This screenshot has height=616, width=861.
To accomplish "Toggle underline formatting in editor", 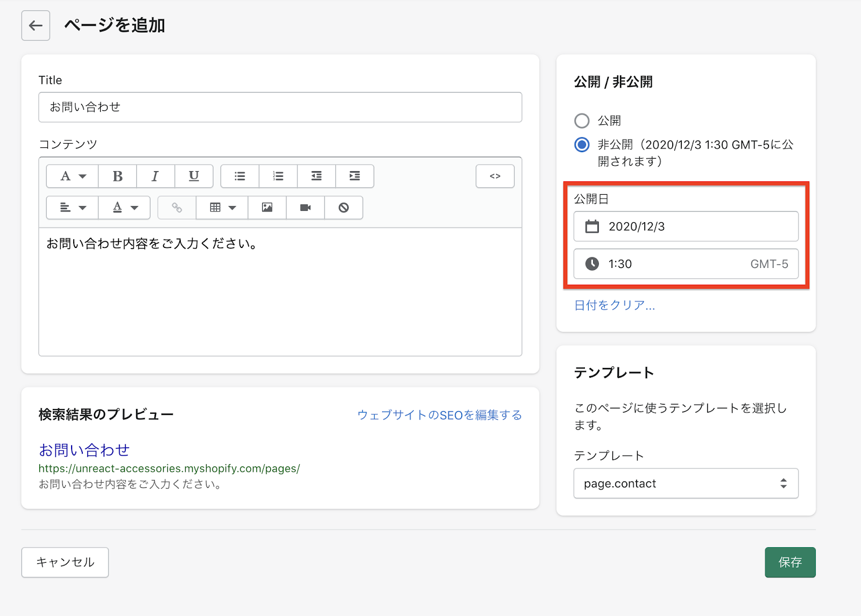I will click(194, 176).
